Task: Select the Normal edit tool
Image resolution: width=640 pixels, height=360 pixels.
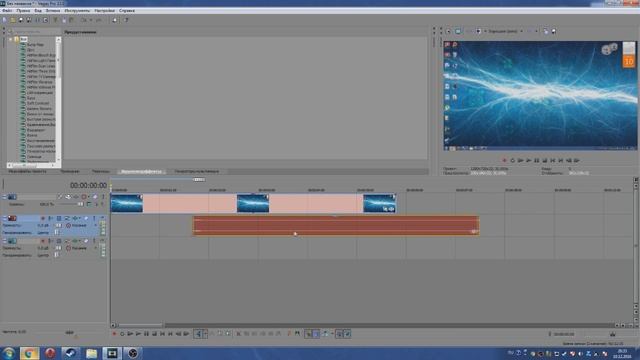Action: 198,334
